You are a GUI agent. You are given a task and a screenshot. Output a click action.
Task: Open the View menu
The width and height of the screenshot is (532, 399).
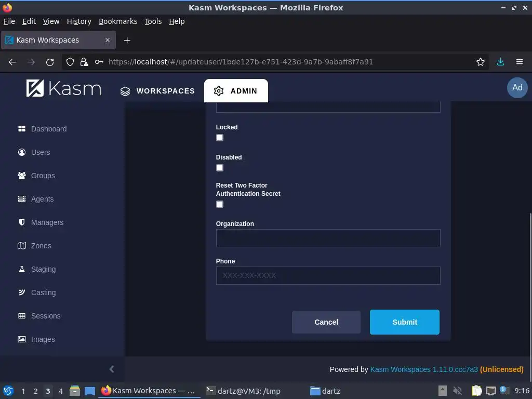(x=51, y=21)
